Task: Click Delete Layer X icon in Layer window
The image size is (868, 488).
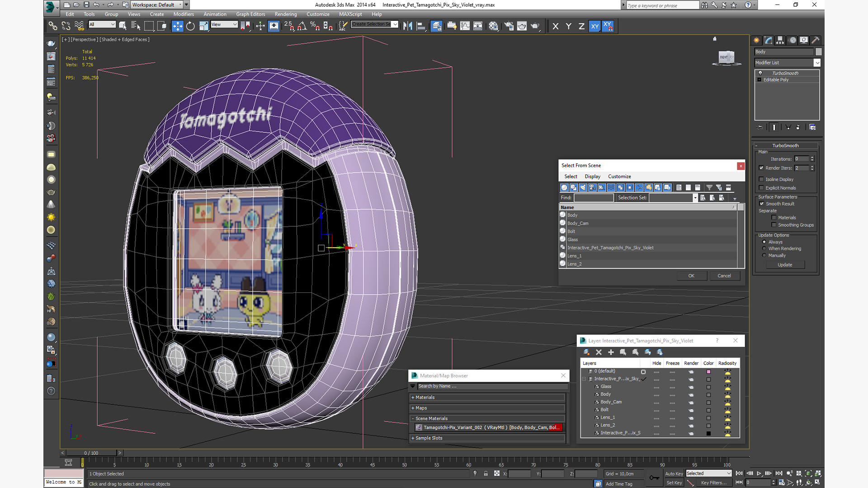Action: pos(599,352)
